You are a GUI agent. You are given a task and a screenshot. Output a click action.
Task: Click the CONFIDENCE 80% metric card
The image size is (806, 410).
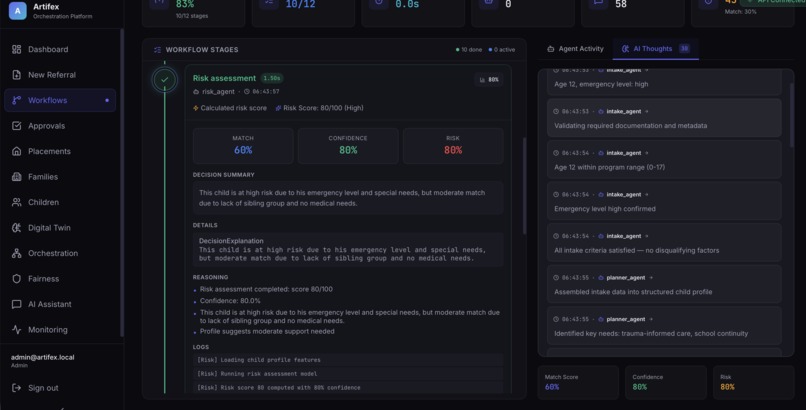click(348, 146)
